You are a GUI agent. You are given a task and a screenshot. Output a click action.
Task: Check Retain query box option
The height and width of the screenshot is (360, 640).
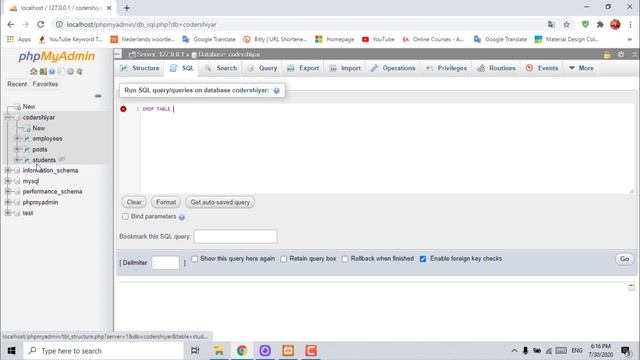click(284, 259)
